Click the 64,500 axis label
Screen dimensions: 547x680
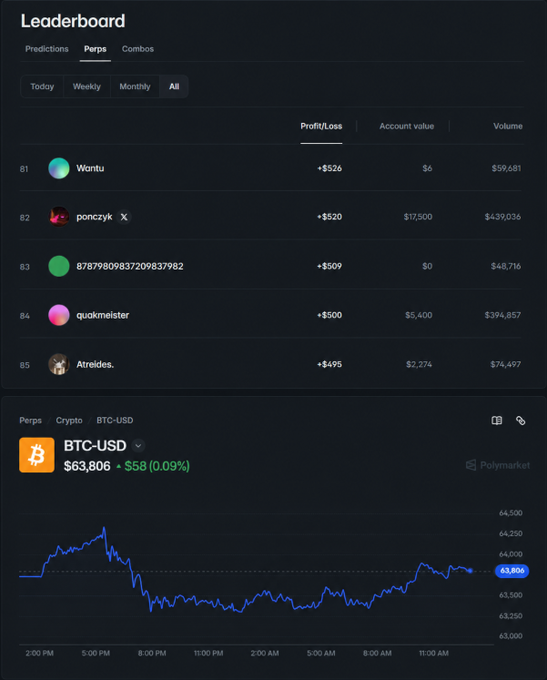tap(511, 513)
